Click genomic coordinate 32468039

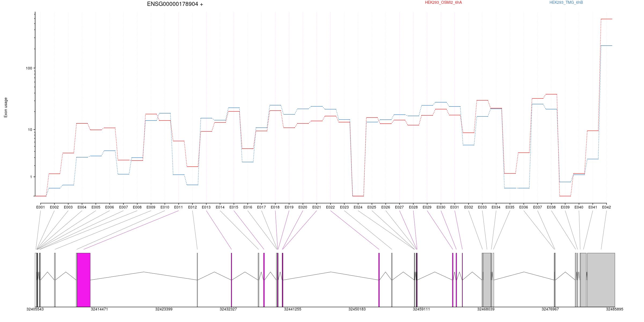(486, 309)
